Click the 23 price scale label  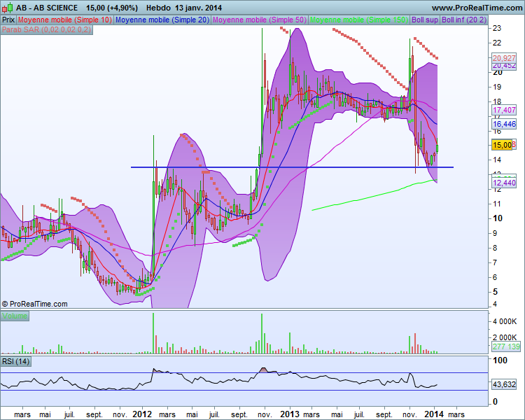click(x=497, y=28)
